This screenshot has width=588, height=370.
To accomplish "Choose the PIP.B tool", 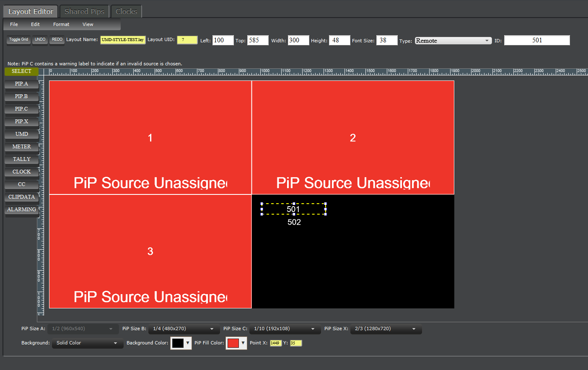I will pyautogui.click(x=21, y=96).
